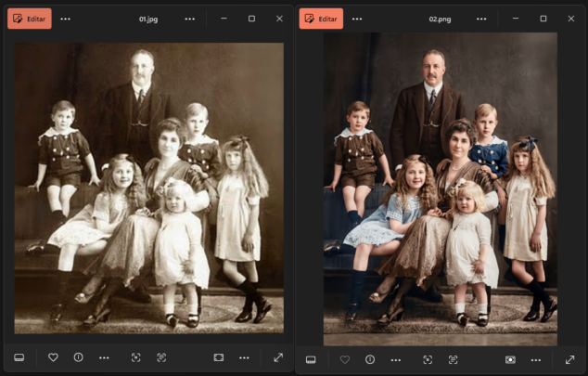Open the more options menu beside Editar in 02.png

(x=357, y=19)
